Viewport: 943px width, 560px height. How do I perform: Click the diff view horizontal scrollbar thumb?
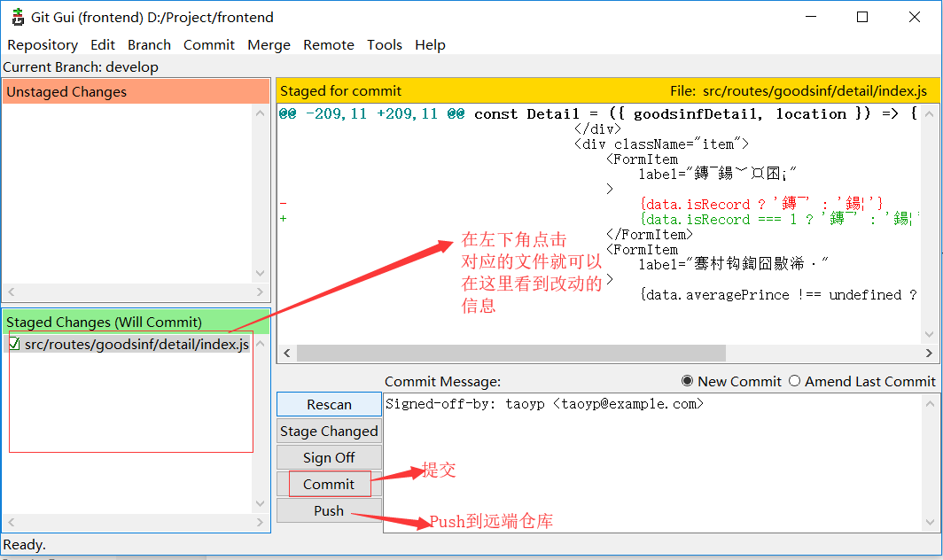511,353
